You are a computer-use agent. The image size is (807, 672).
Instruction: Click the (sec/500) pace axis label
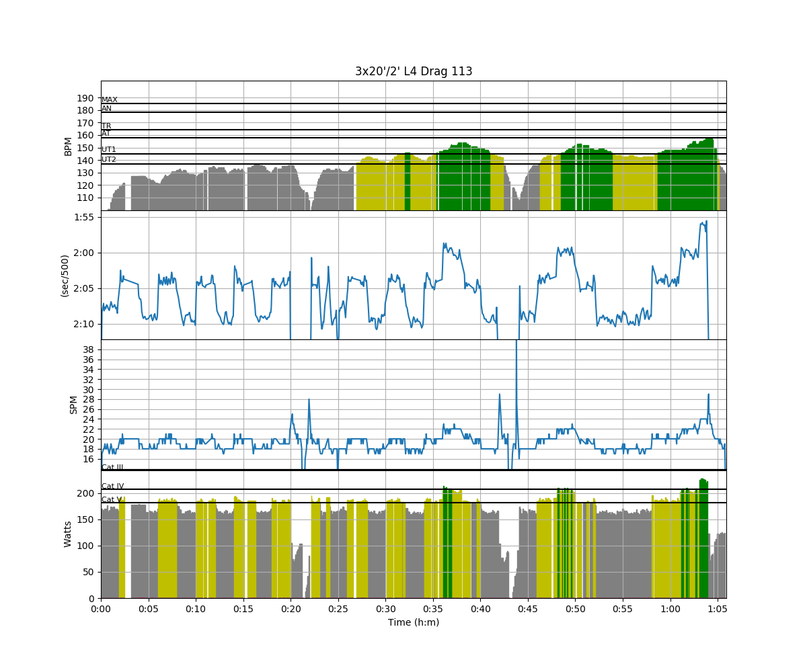click(x=65, y=276)
